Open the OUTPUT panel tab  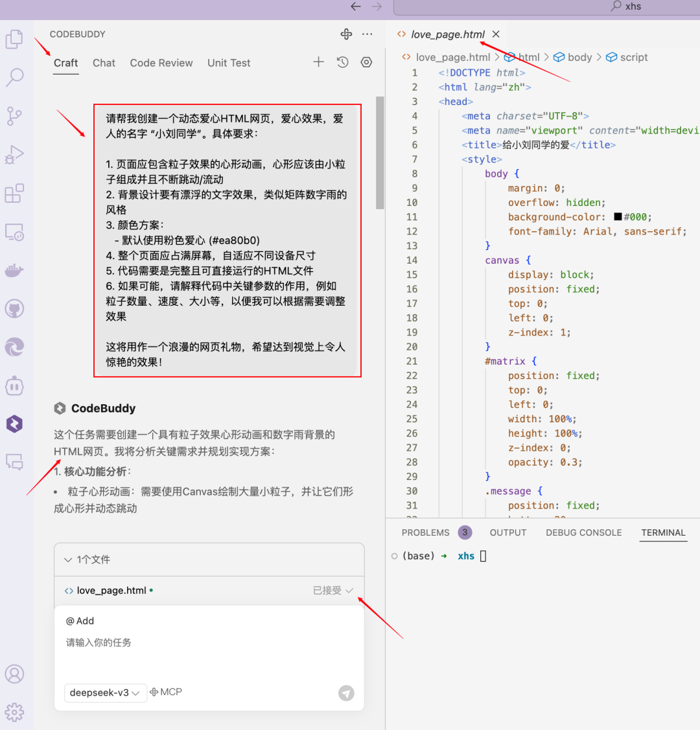[507, 532]
